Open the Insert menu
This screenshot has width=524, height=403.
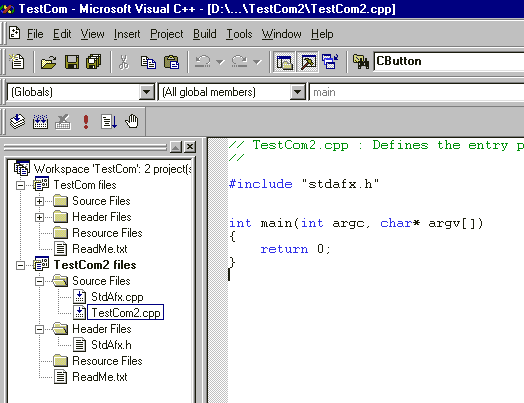(x=127, y=34)
